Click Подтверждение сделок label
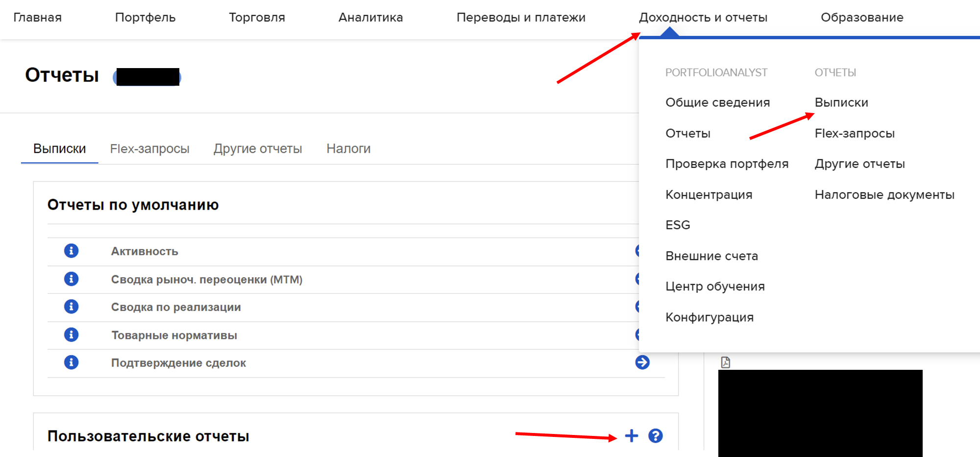This screenshot has height=457, width=980. (178, 363)
